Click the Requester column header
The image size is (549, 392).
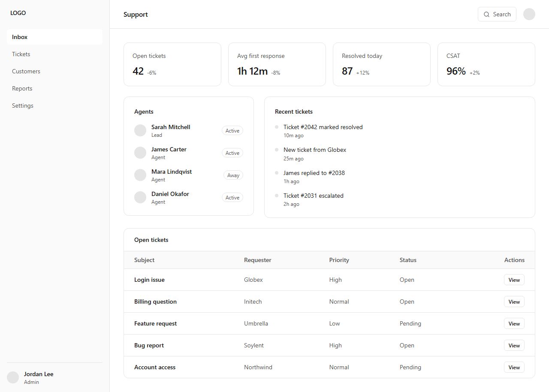(258, 260)
